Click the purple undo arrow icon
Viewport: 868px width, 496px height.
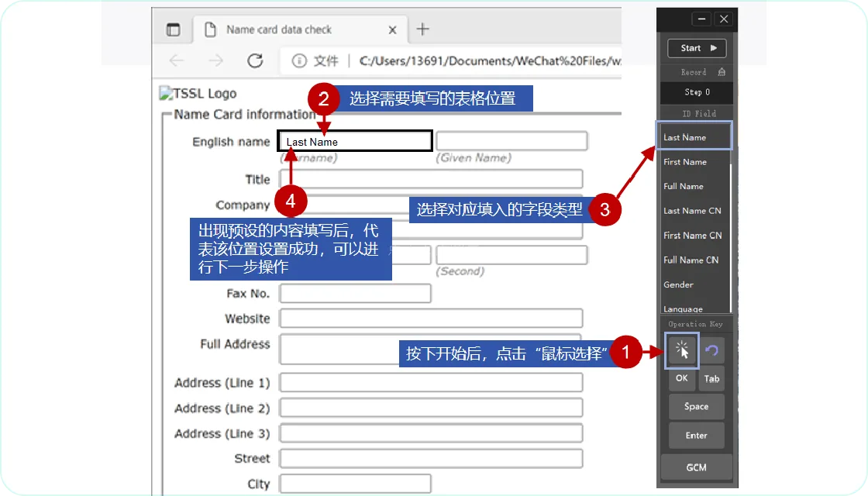(712, 350)
